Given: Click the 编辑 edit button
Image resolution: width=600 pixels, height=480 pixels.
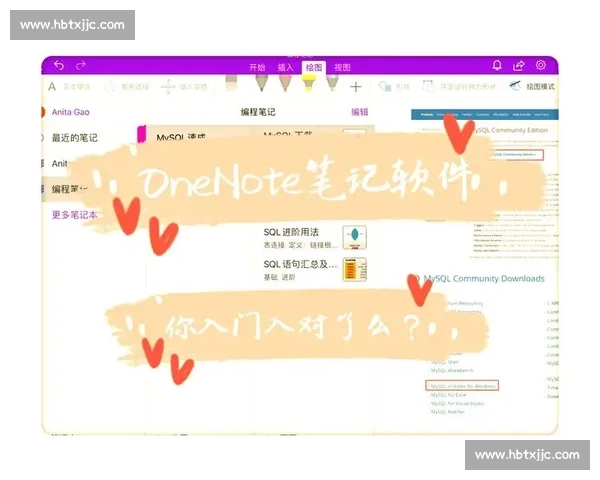Looking at the screenshot, I should (x=360, y=112).
